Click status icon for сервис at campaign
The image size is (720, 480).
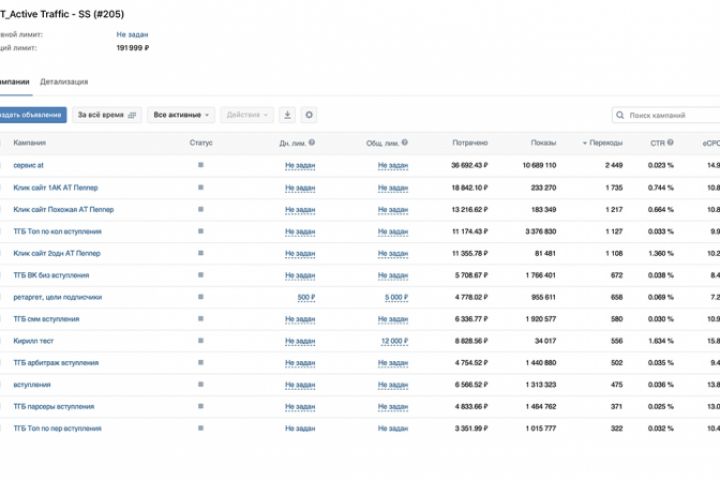tap(200, 165)
